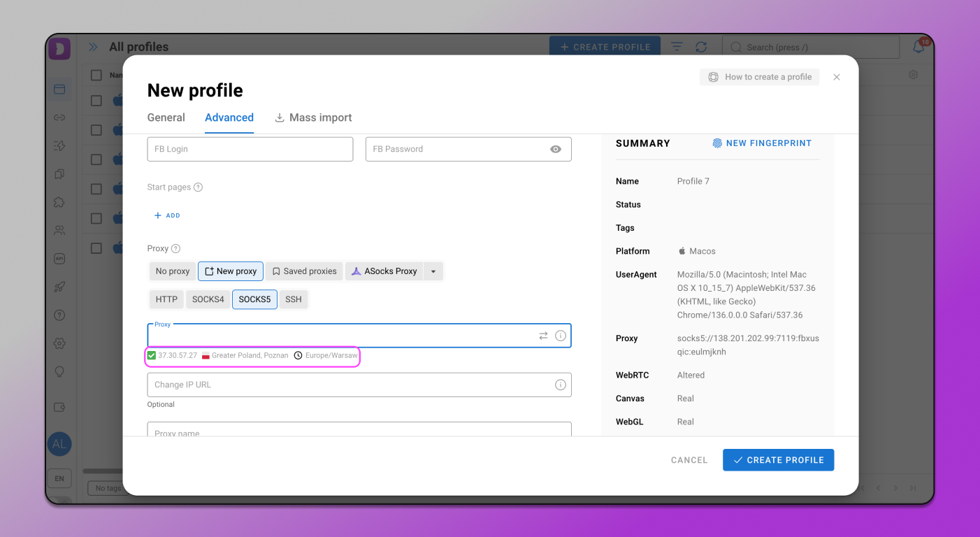Viewport: 980px width, 537px height.
Task: Click the Macos platform value in summary
Action: (x=702, y=251)
